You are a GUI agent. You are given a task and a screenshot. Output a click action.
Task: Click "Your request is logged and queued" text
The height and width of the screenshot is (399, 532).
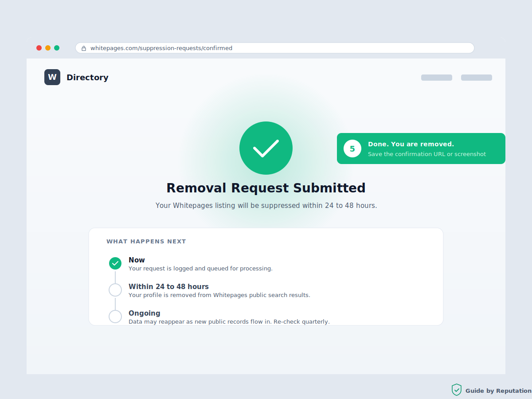click(x=200, y=269)
